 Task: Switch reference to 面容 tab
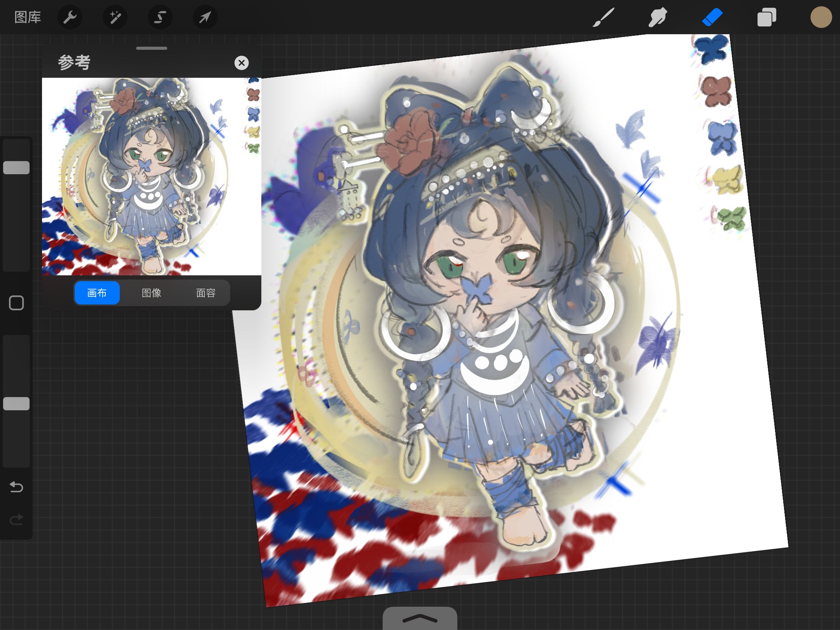[206, 293]
